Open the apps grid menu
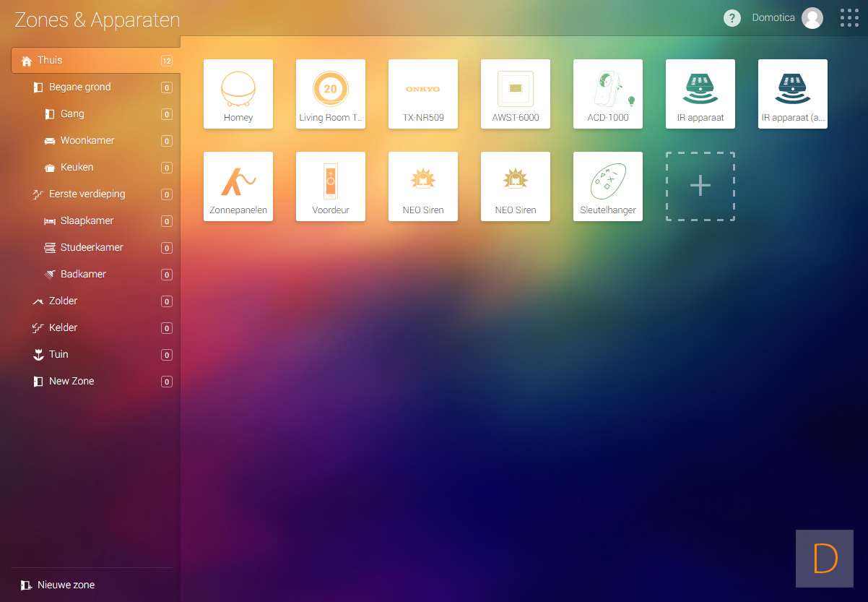868x602 pixels. pyautogui.click(x=849, y=18)
